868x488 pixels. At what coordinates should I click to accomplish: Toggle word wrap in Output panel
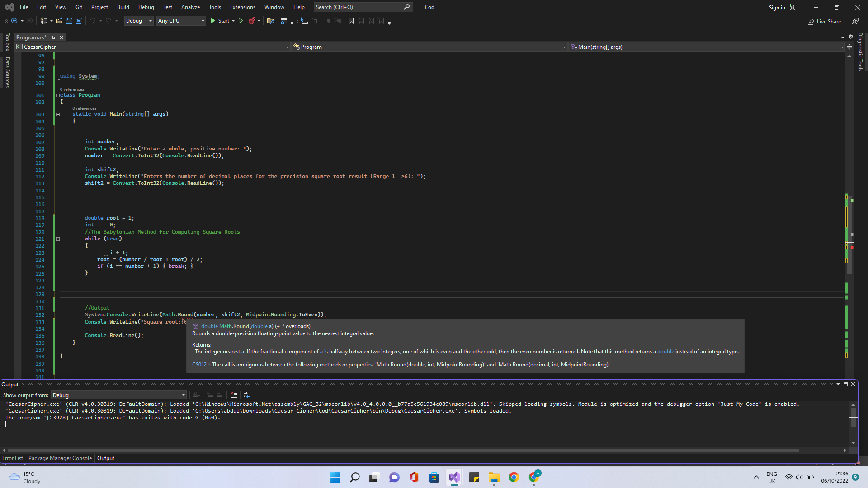coord(247,395)
